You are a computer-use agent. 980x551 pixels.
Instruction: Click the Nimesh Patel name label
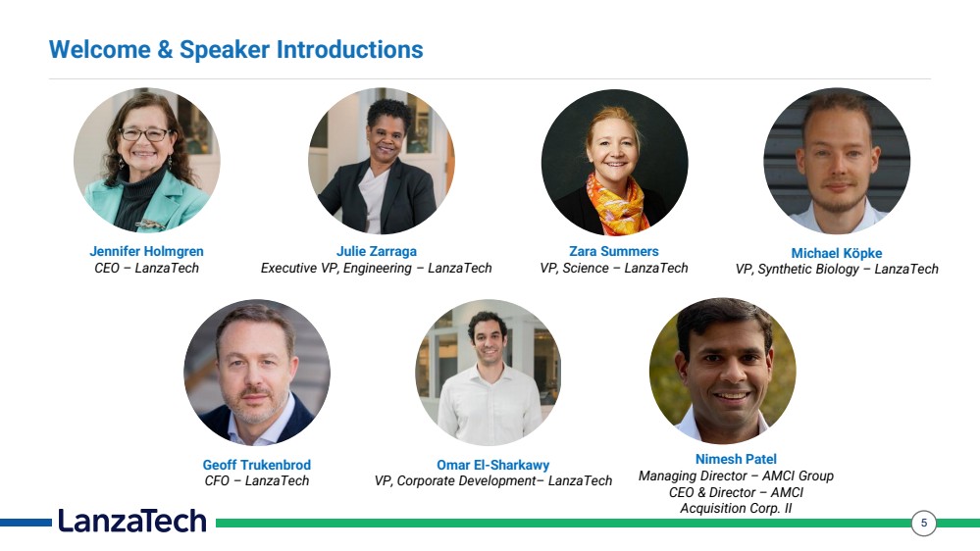[x=737, y=459]
